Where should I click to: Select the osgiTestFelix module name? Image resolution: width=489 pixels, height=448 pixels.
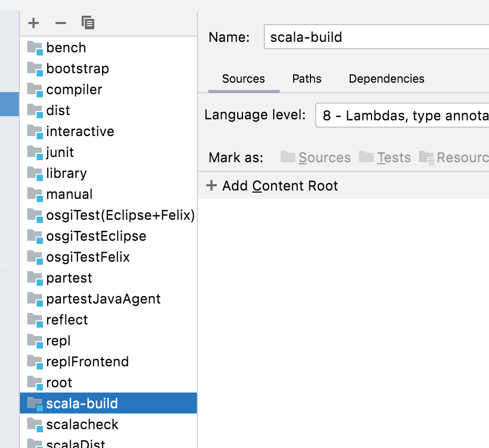click(88, 257)
